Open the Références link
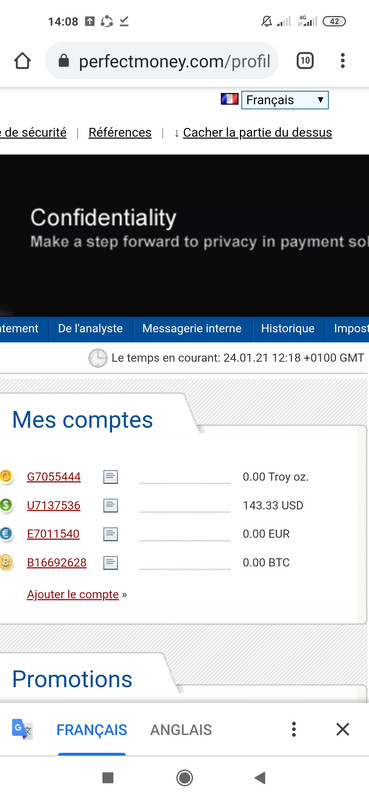Viewport: 369px width, 800px height. pyautogui.click(x=120, y=133)
